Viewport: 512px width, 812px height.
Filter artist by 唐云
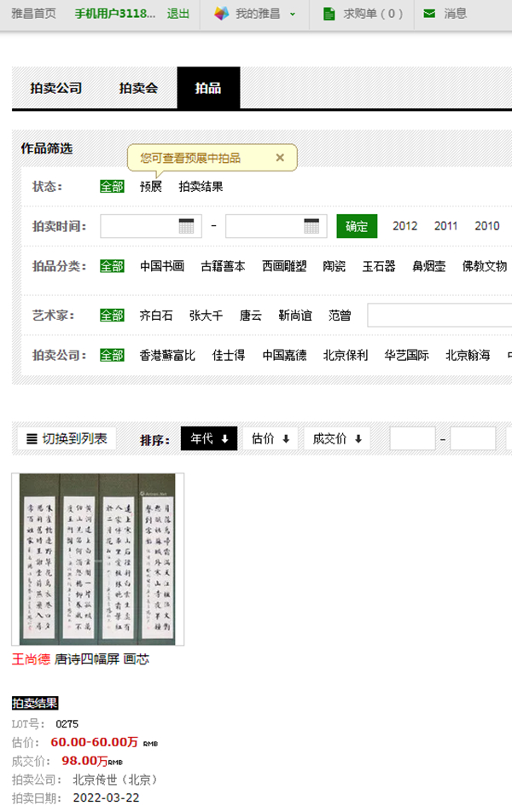point(250,316)
